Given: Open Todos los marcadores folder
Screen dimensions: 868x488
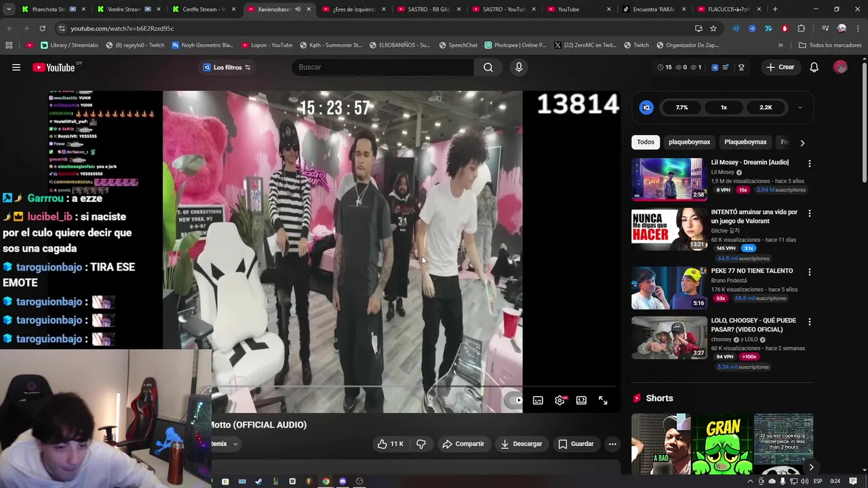Looking at the screenshot, I should click(x=830, y=45).
